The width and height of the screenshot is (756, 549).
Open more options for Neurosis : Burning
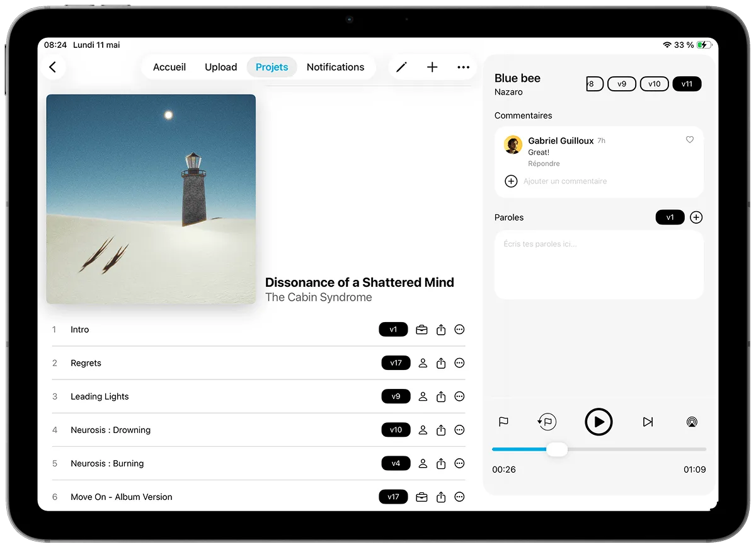point(460,463)
